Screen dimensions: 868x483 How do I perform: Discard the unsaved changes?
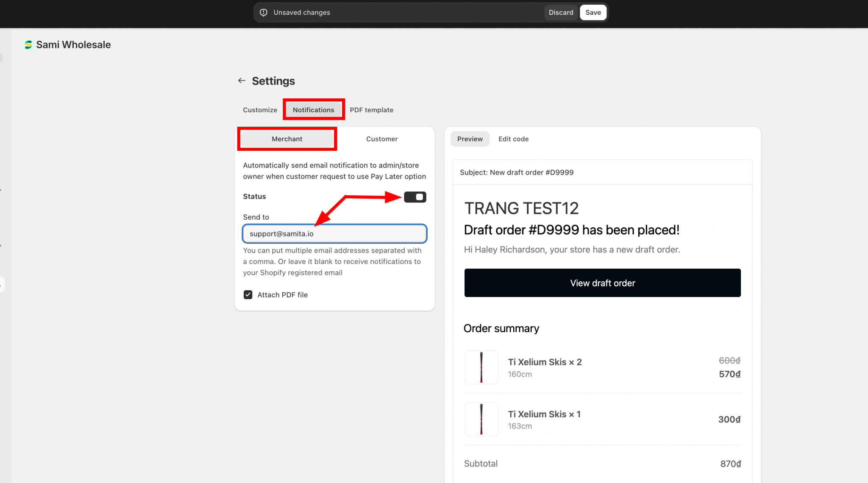pos(560,12)
